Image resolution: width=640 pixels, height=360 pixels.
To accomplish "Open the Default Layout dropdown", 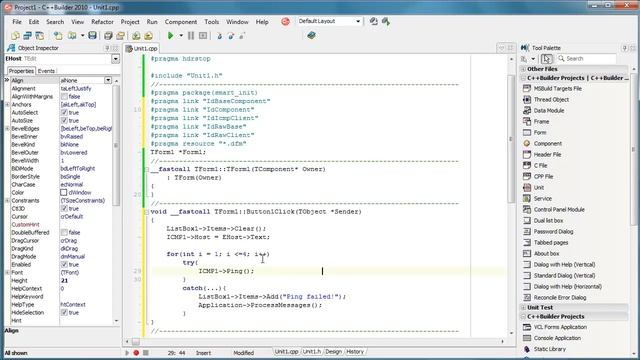I will click(358, 21).
